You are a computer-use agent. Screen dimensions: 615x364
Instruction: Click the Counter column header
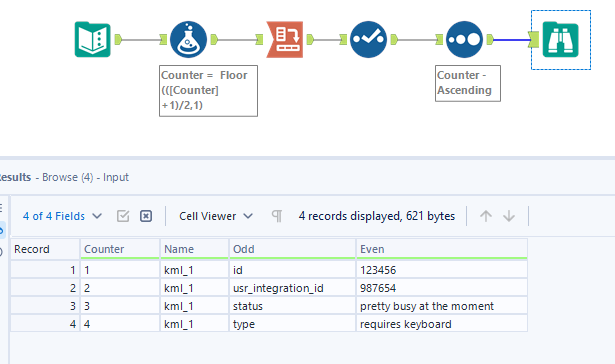click(120, 249)
